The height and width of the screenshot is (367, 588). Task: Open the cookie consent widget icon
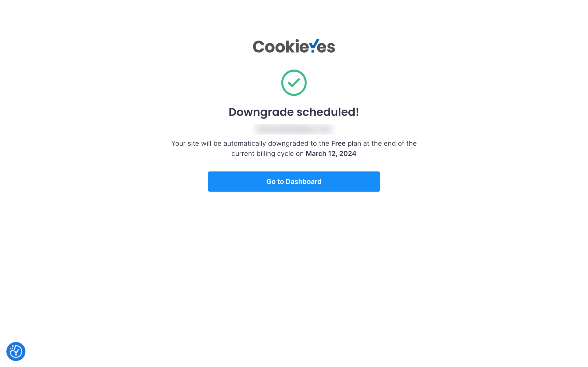(16, 351)
